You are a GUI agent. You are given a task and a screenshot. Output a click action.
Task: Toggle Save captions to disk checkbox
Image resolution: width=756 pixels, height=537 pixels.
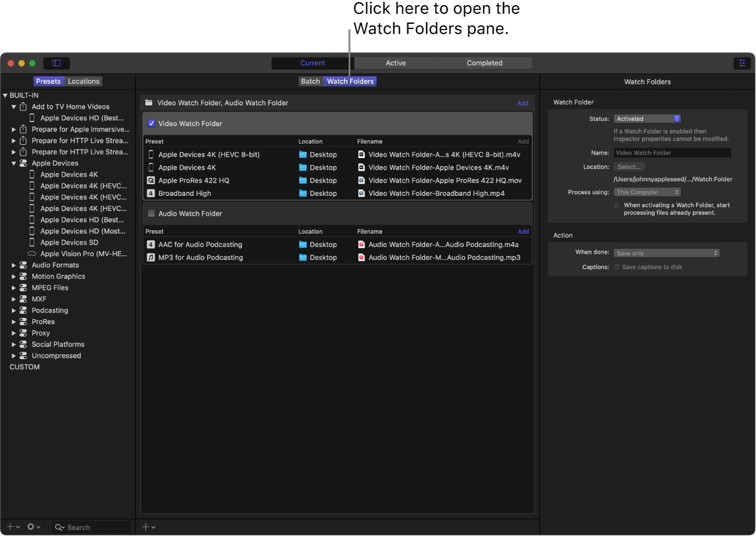pos(617,267)
